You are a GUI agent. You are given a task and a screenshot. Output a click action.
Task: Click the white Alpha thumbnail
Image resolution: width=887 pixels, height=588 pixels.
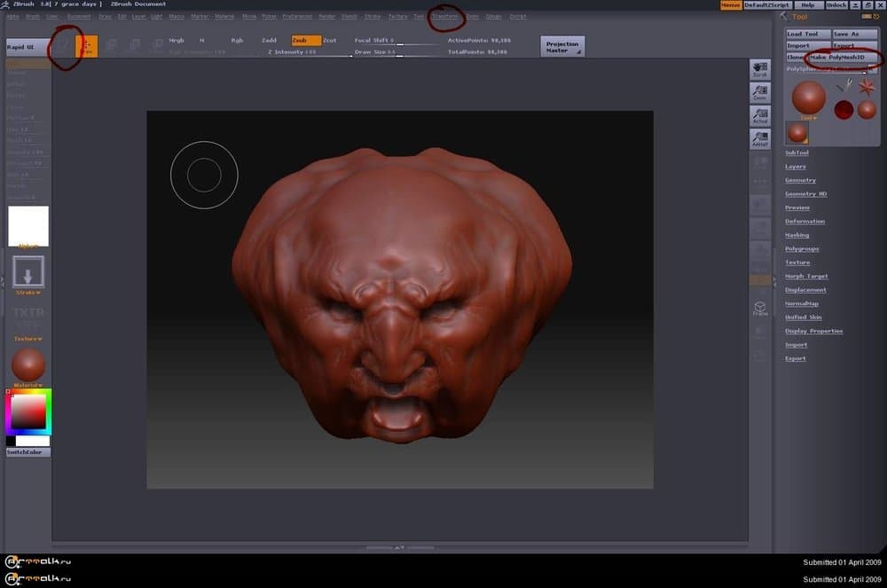(28, 225)
